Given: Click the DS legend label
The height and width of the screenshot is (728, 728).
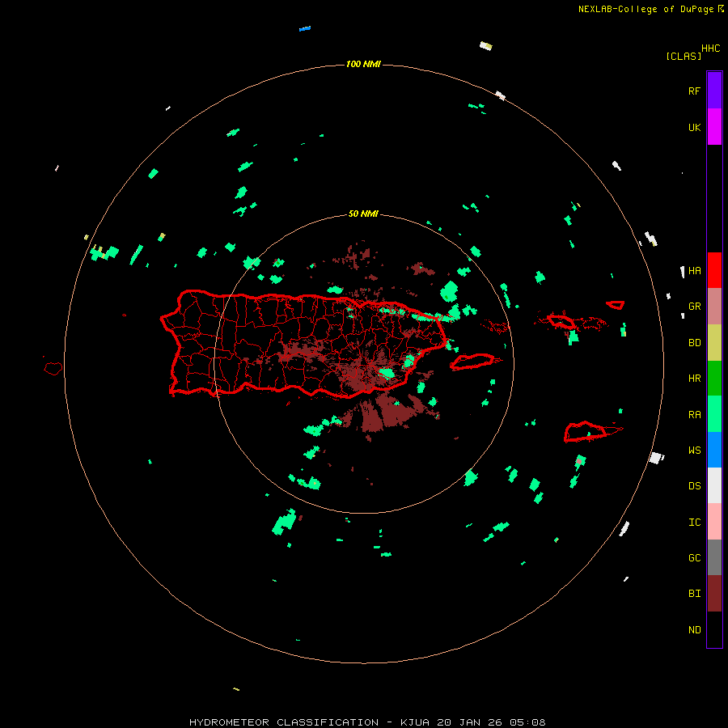Looking at the screenshot, I should (694, 486).
